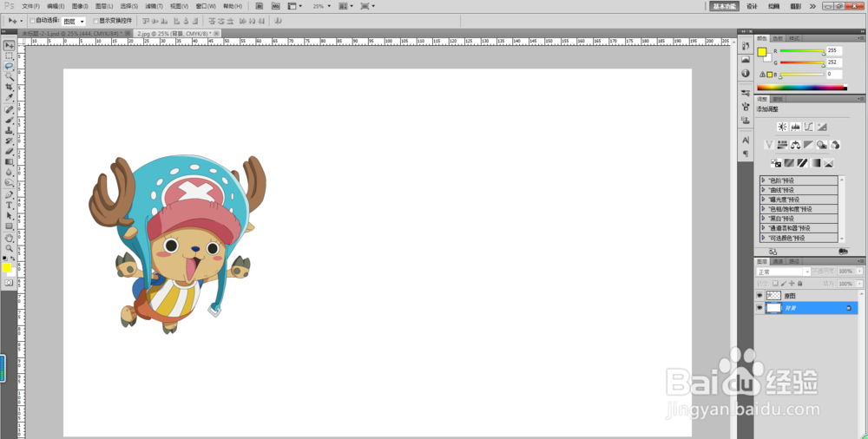Add Curves adjustment icon
Viewport: 868px width, 439px height.
pos(809,127)
